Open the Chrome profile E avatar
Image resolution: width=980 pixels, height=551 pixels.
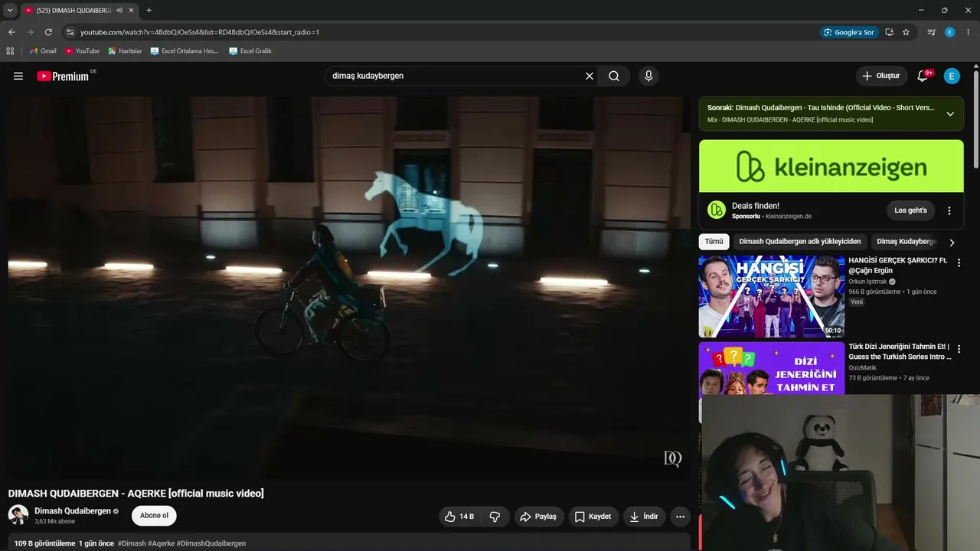(x=950, y=32)
